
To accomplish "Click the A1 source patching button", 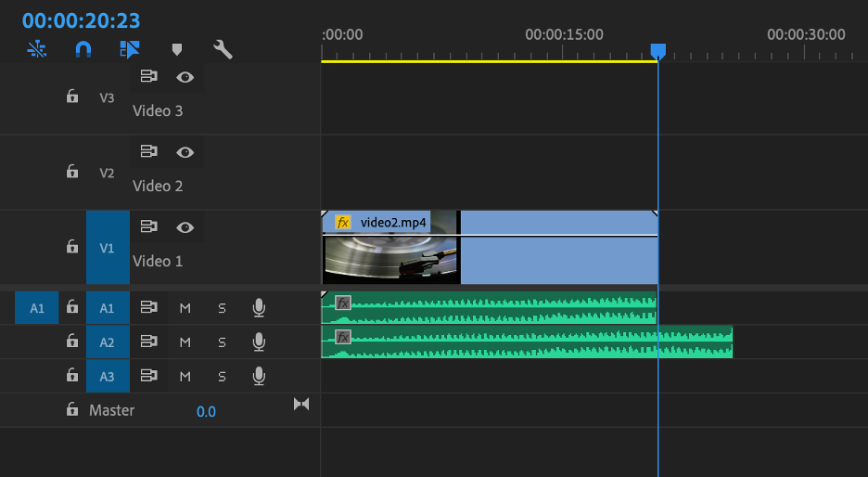I will pos(36,308).
